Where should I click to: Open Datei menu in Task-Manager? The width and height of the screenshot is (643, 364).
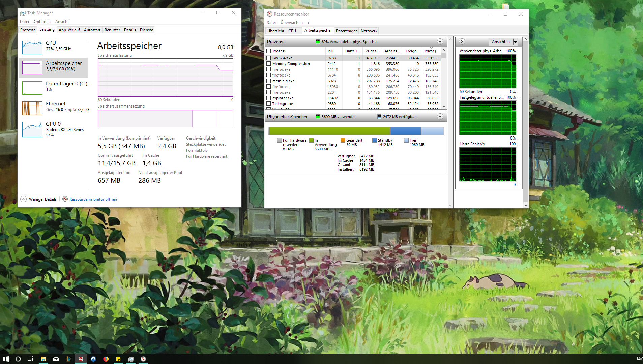pos(24,22)
